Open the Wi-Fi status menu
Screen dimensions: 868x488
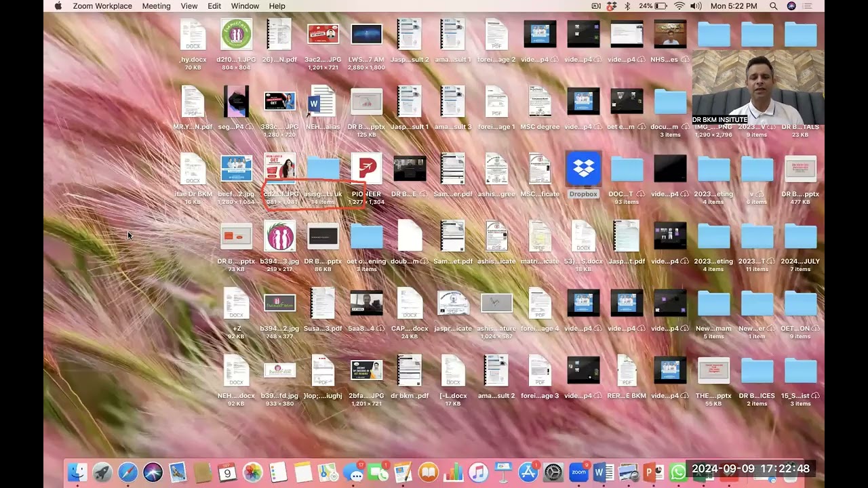pos(679,6)
